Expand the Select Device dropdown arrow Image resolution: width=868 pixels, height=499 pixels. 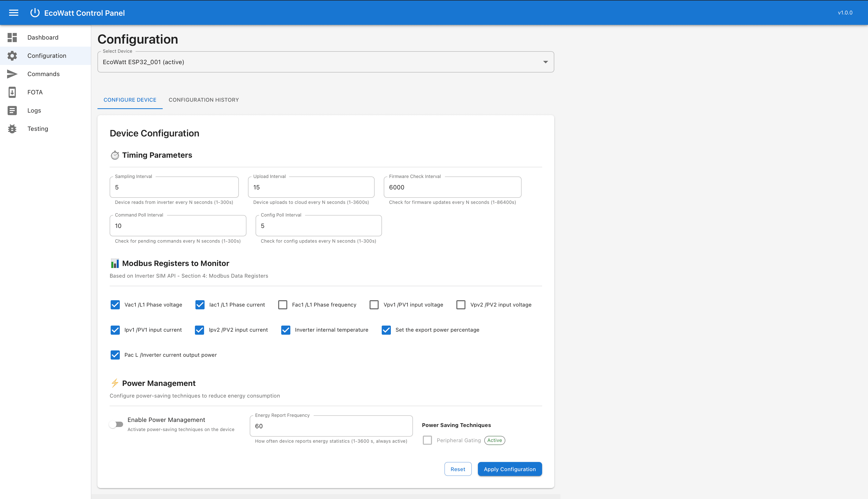(x=545, y=62)
